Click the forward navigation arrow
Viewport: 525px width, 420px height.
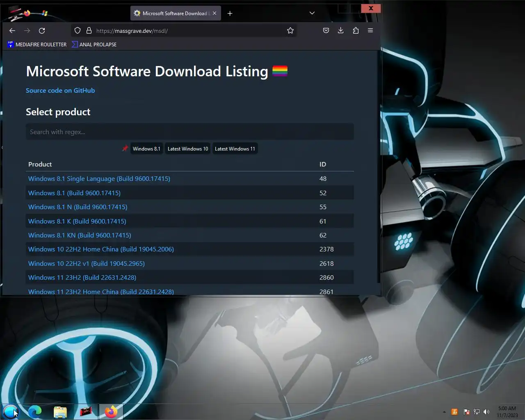(x=27, y=31)
